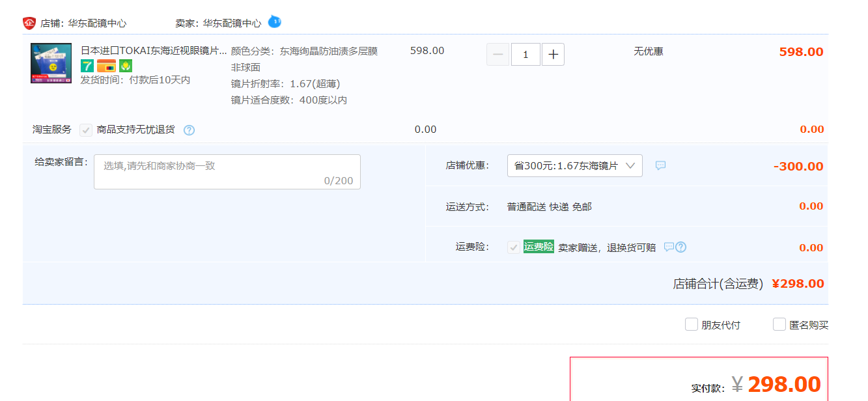The width and height of the screenshot is (868, 401).
Task: Click the message bubble icon beside the 店铺优惠 dropdown
Action: click(660, 165)
